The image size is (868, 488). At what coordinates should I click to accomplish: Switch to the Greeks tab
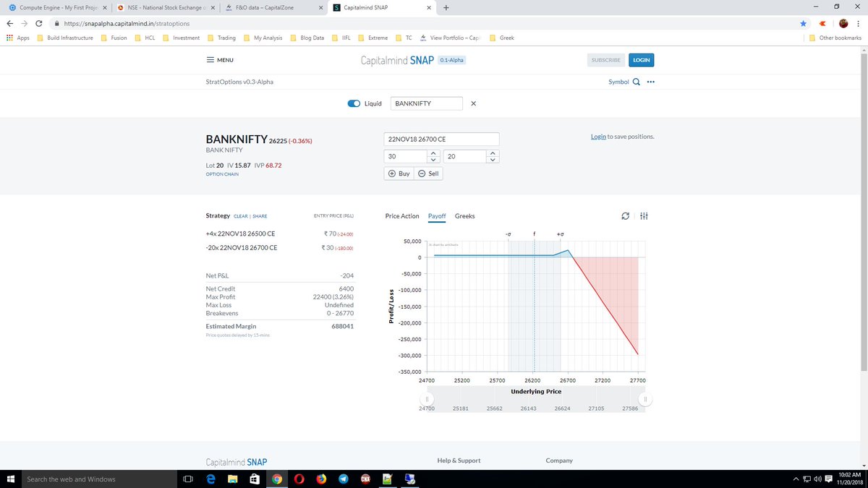(x=464, y=216)
